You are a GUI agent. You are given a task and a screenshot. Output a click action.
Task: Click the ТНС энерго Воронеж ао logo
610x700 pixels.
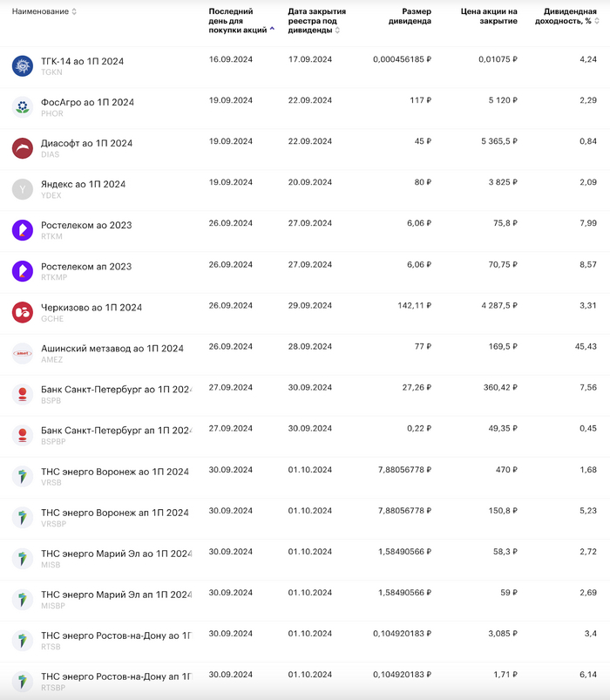[x=22, y=476]
